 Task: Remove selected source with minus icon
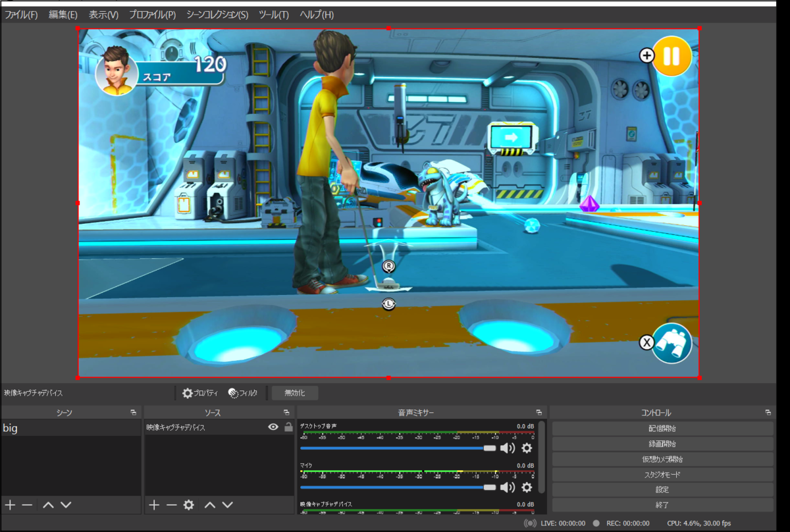[x=171, y=505]
